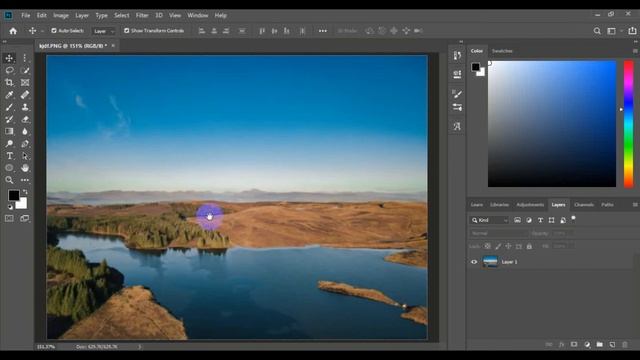
Task: Open the Color panel flyout menu
Action: click(x=635, y=51)
